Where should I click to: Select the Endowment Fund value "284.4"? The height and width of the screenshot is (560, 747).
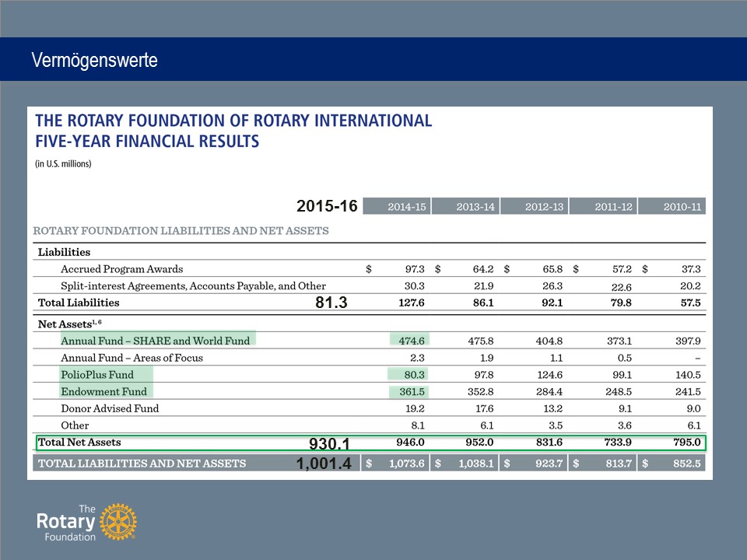pyautogui.click(x=549, y=391)
